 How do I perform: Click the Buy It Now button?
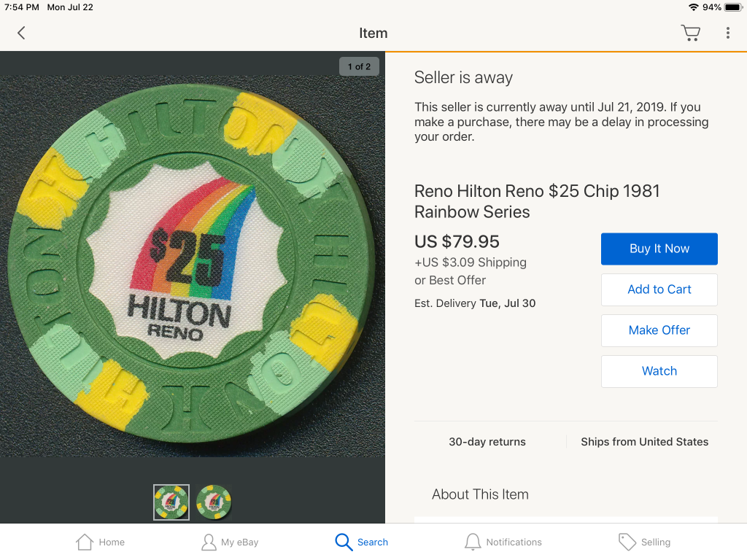(x=659, y=249)
